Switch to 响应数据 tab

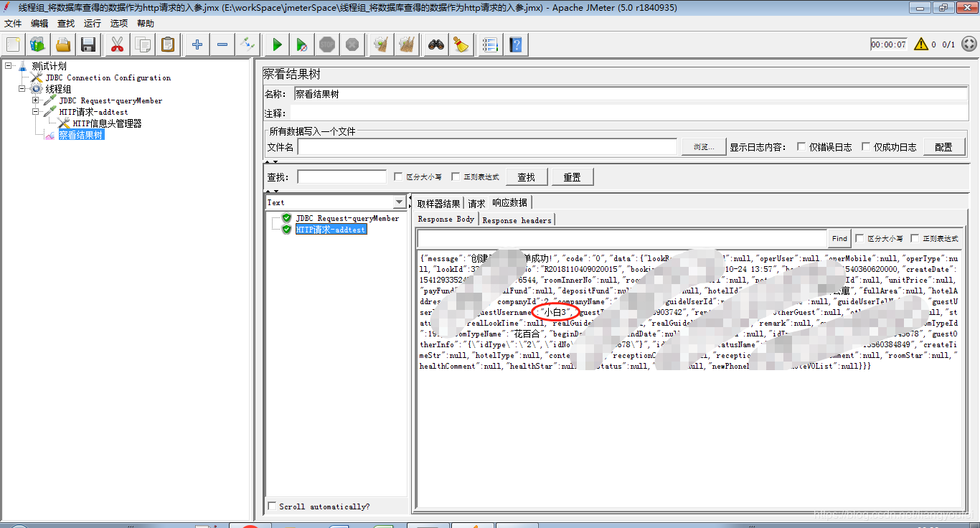(509, 203)
